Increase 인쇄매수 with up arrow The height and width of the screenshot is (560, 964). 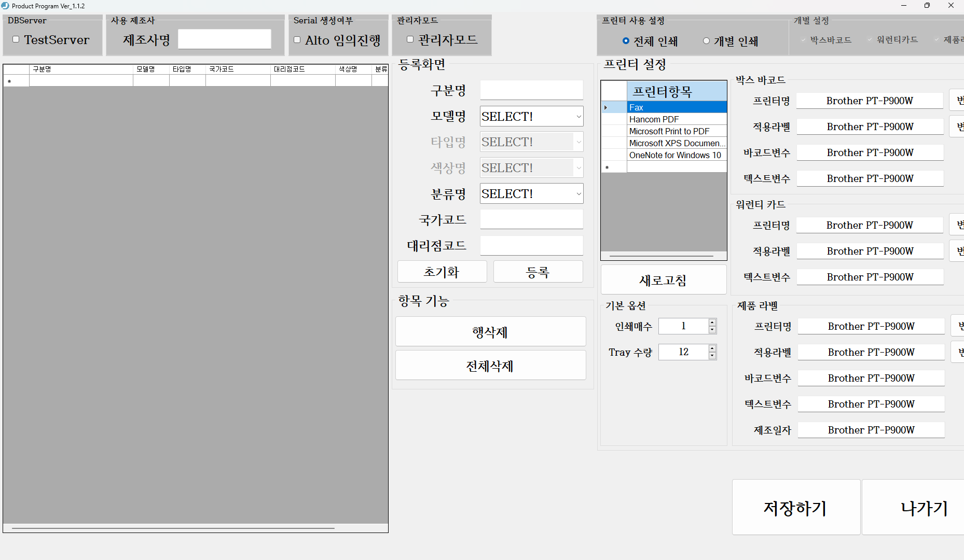pos(712,323)
